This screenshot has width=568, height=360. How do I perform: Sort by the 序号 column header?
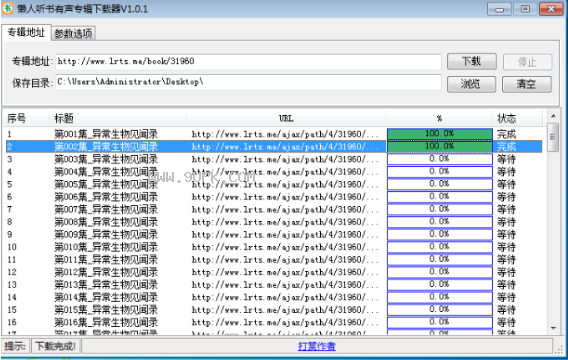[26, 118]
